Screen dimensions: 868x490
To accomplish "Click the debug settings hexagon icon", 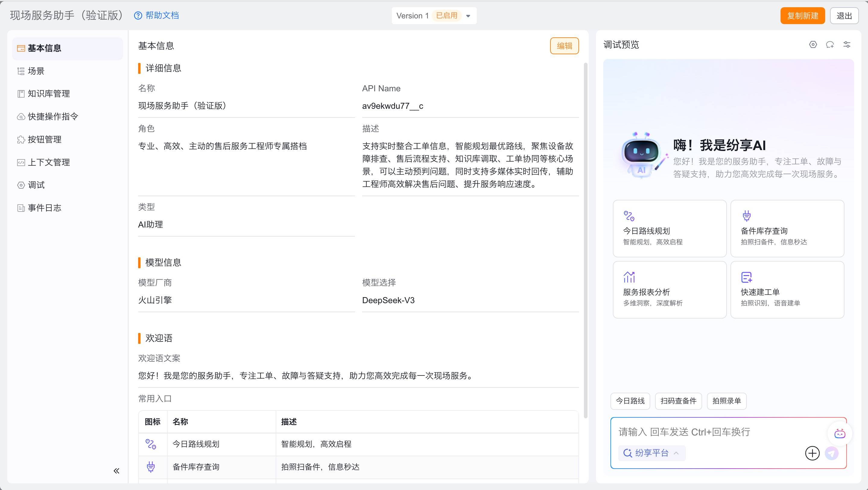I will click(813, 45).
